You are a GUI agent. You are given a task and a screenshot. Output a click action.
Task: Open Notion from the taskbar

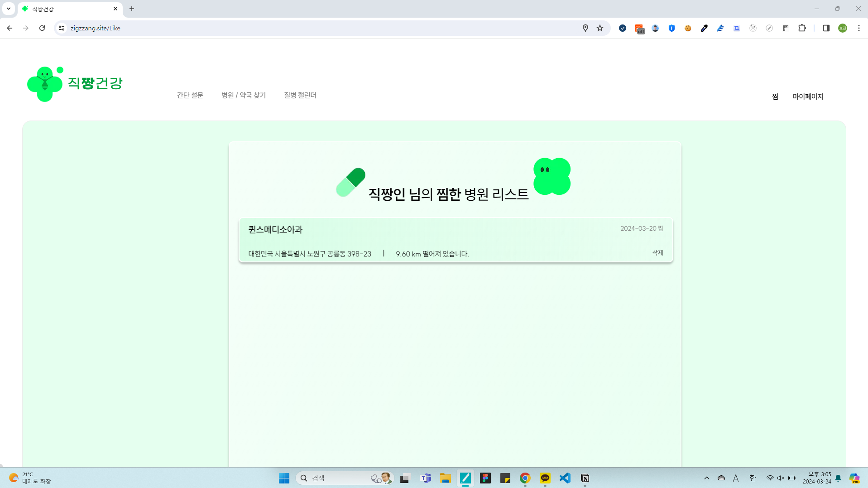(x=585, y=478)
